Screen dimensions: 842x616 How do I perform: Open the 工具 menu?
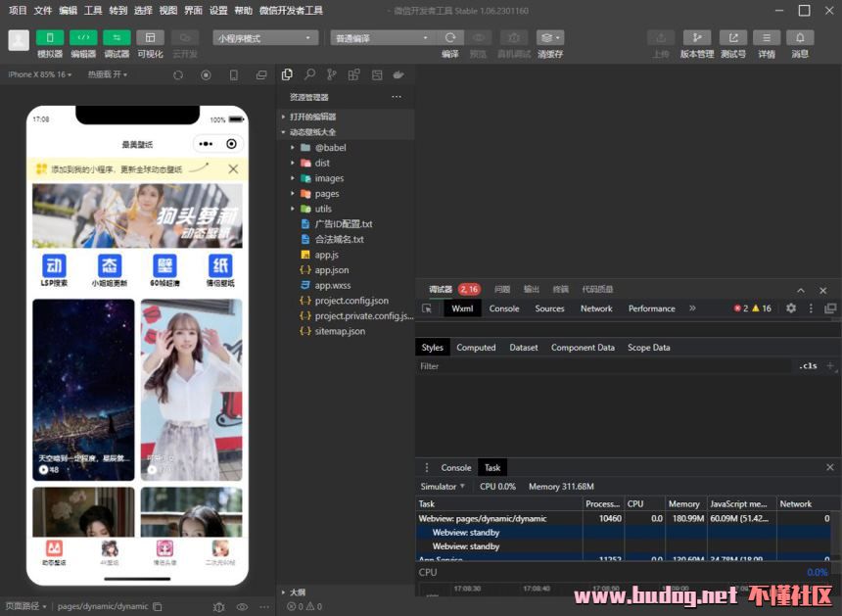93,10
